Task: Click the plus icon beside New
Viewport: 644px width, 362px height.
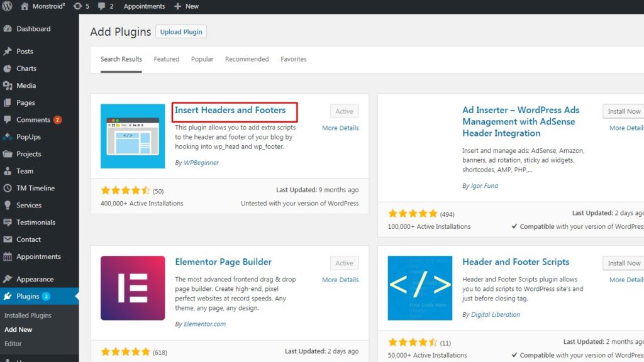Action: point(177,6)
